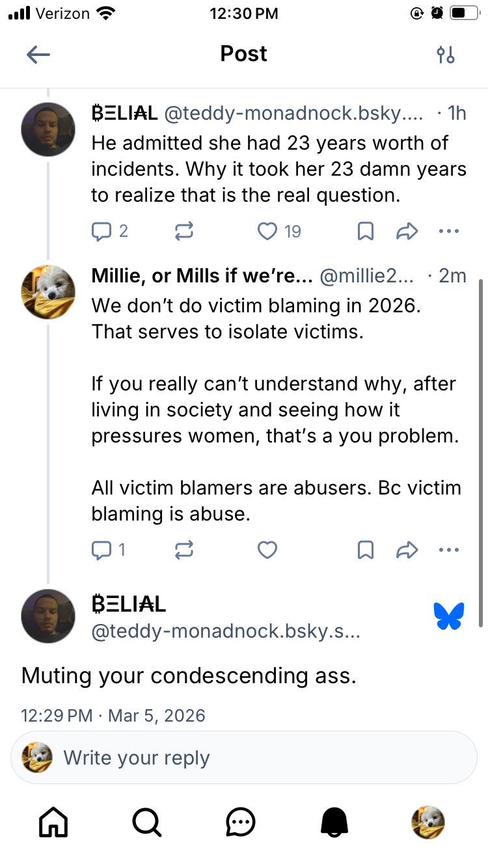Share Millie's victim blaming post
This screenshot has height=868, width=488.
[407, 550]
